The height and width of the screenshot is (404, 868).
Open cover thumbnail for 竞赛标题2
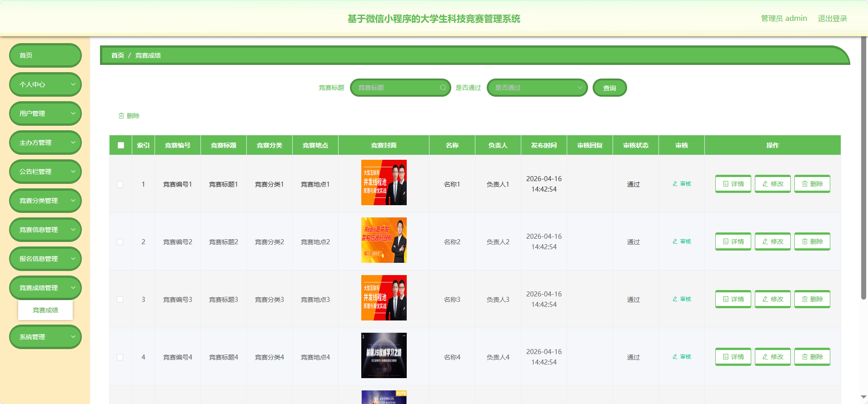(x=384, y=240)
